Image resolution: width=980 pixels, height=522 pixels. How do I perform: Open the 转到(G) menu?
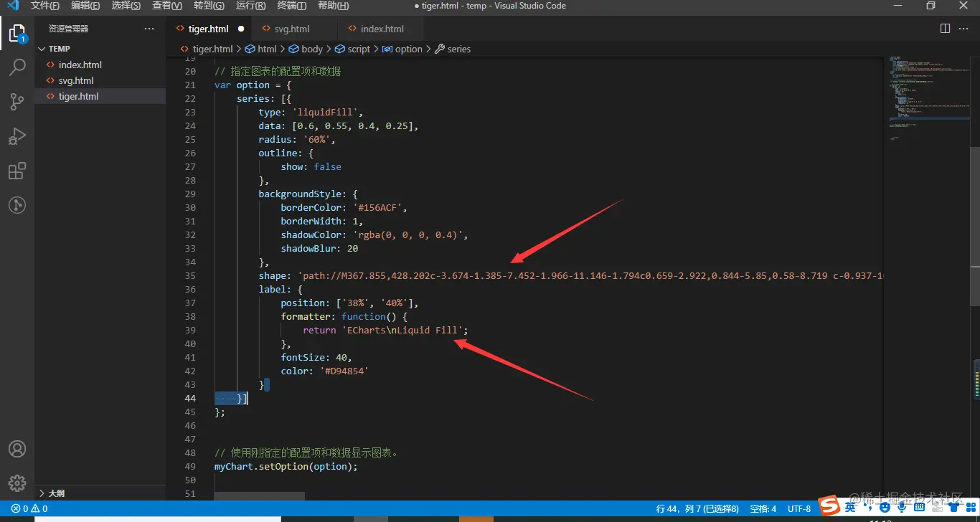coord(209,6)
